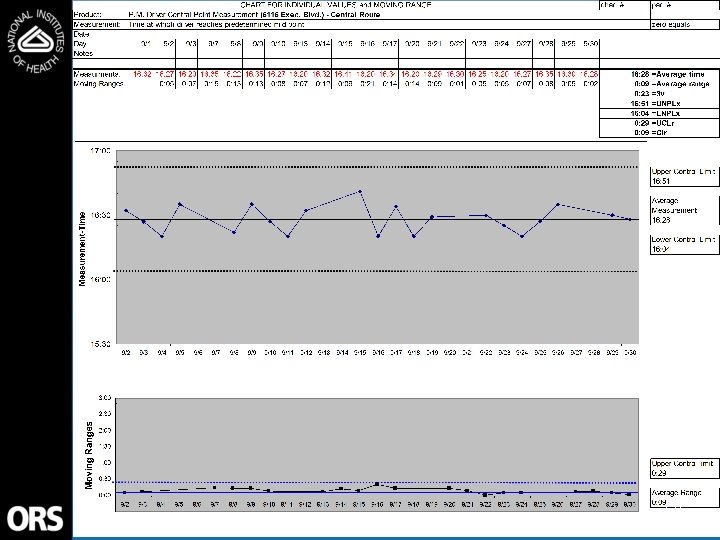Select the 16:04 LNPLx entry
Viewport: 720px width, 540px height.
tap(655, 113)
